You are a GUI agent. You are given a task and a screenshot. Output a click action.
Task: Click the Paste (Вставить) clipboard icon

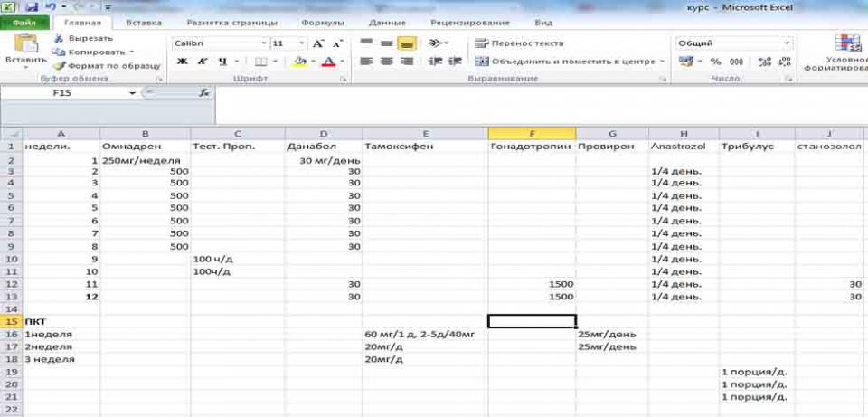point(26,48)
